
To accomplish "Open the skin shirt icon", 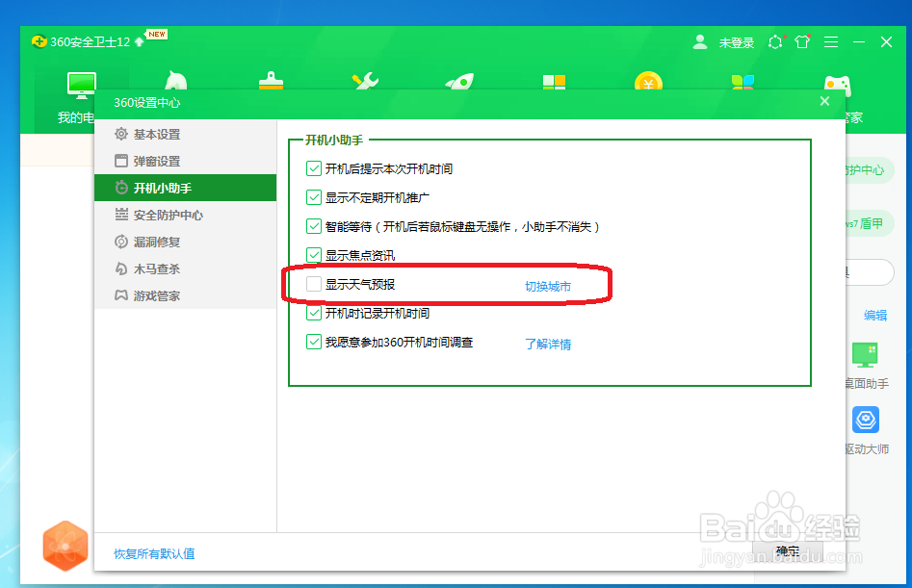I will click(x=802, y=41).
